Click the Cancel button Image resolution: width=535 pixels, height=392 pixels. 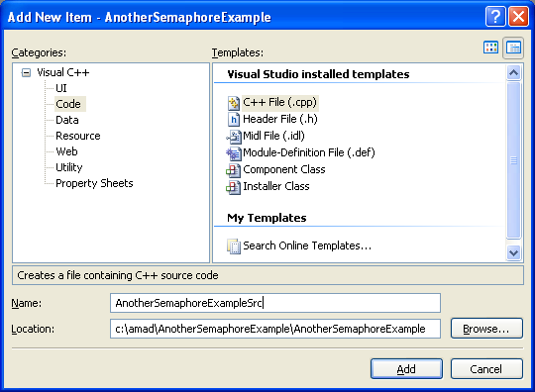486,369
